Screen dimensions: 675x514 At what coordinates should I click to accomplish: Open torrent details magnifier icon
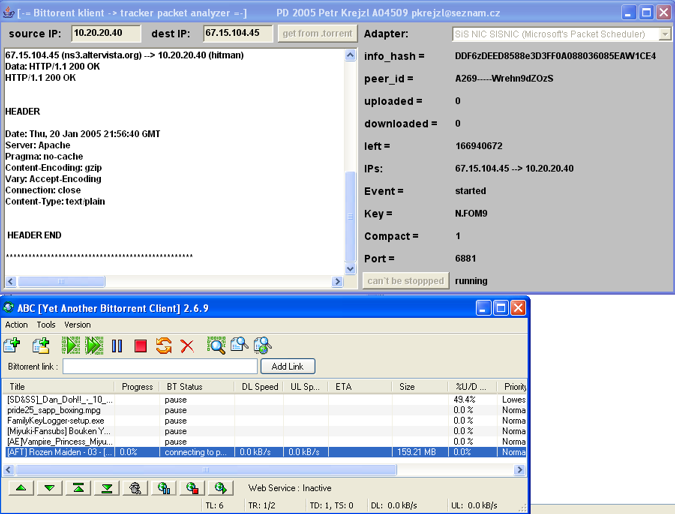(216, 345)
